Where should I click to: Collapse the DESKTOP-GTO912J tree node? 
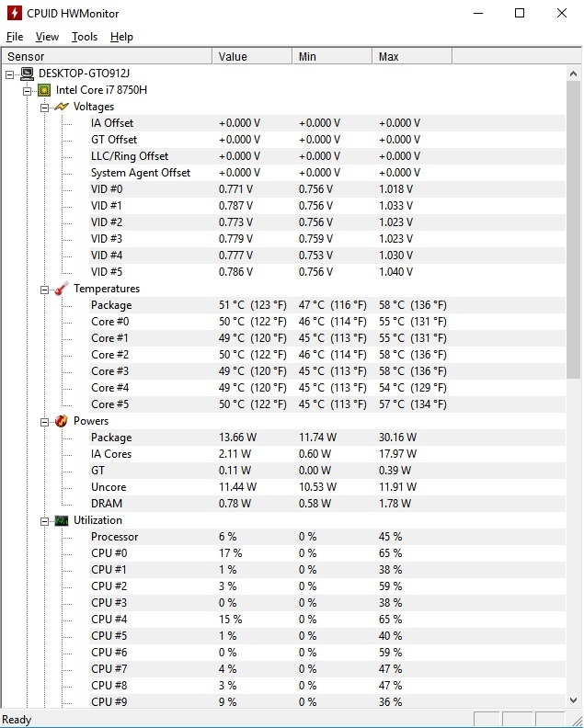pos(10,74)
